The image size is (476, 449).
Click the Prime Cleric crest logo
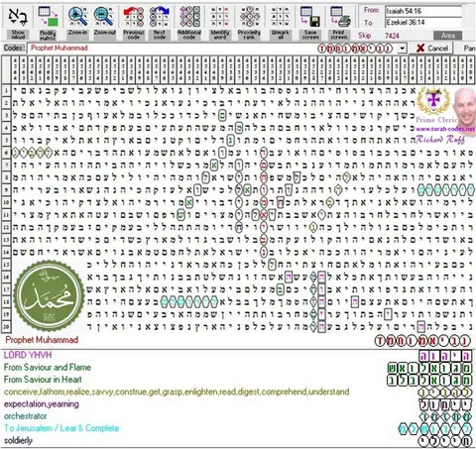point(433,101)
